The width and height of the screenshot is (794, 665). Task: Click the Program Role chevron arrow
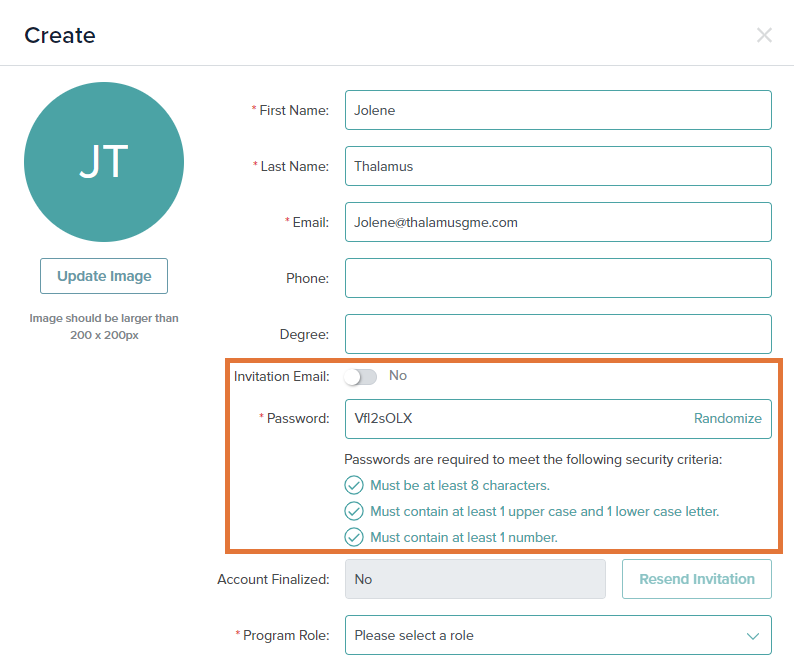point(753,636)
